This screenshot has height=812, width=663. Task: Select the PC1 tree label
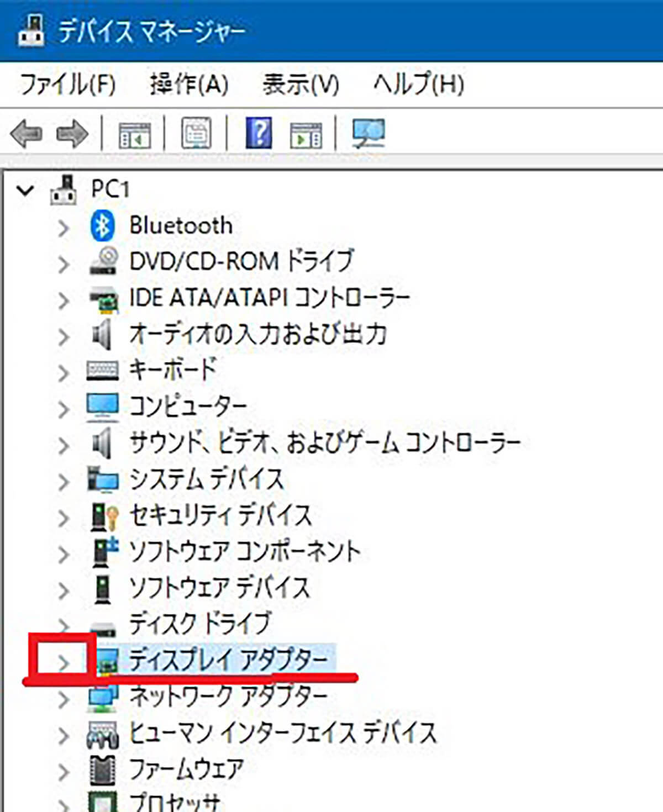[x=110, y=189]
